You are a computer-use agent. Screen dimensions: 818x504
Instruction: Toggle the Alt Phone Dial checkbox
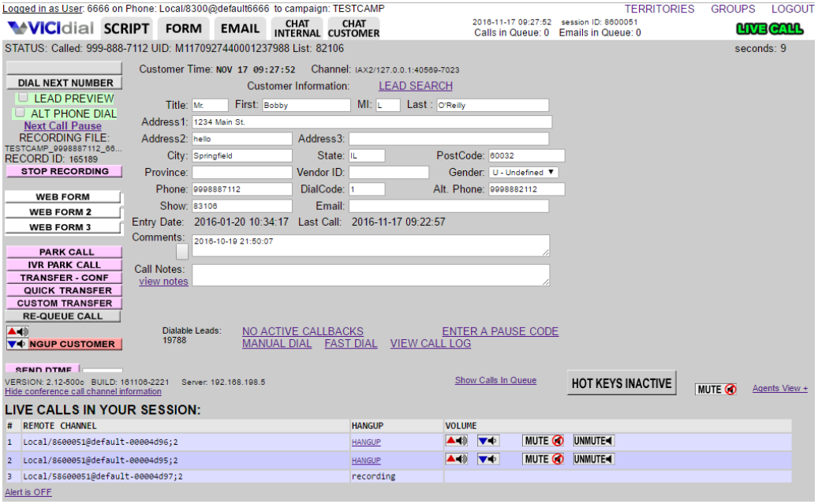[20, 113]
